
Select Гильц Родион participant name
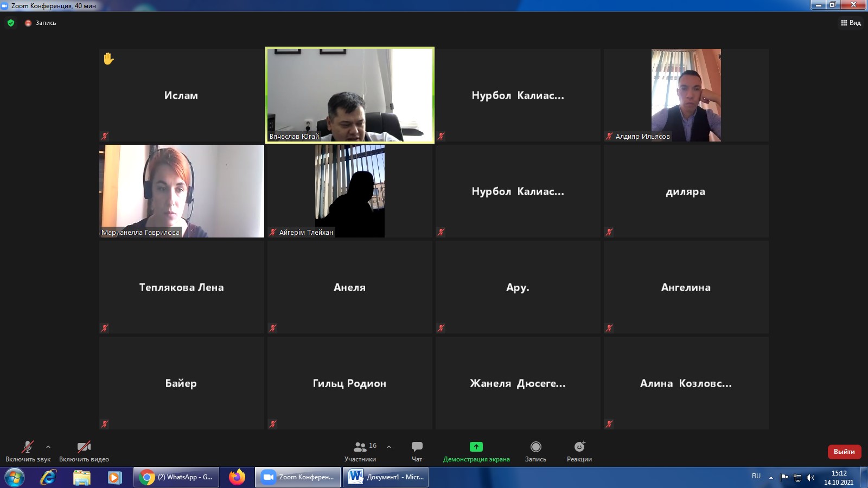click(x=349, y=383)
